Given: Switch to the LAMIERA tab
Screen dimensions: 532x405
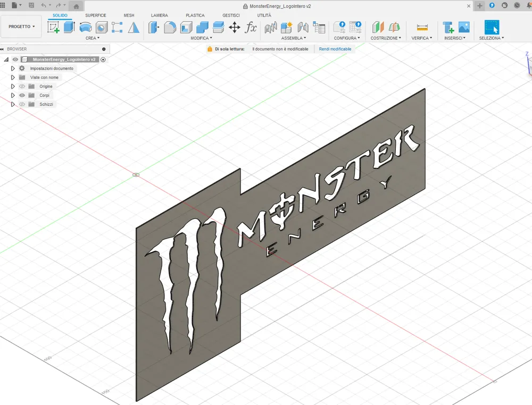Looking at the screenshot, I should [x=160, y=15].
